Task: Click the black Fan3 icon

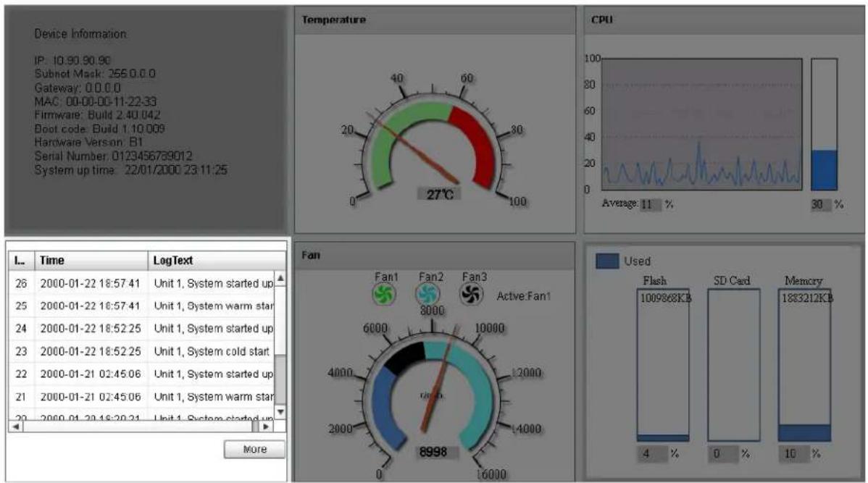Action: pos(472,294)
